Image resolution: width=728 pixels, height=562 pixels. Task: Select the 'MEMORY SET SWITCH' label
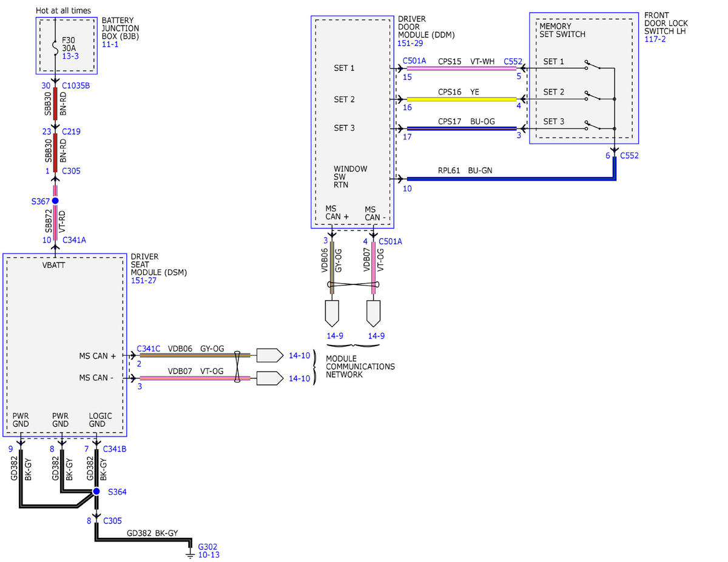point(562,30)
